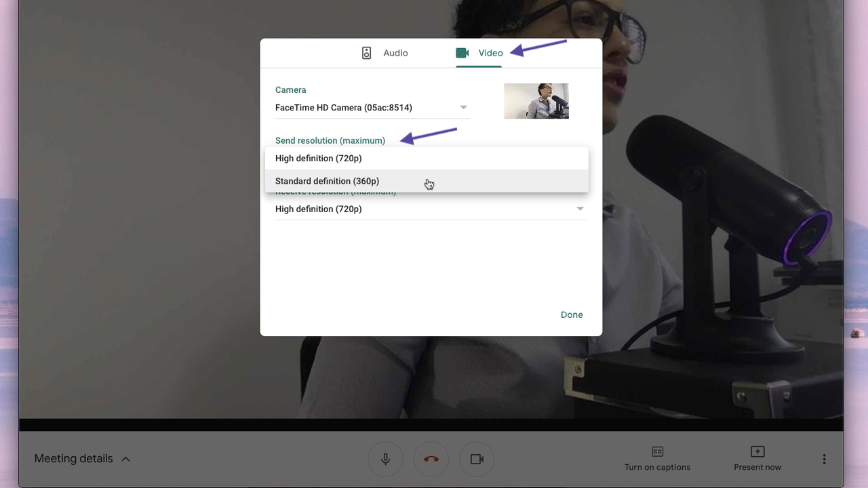This screenshot has width=868, height=488.
Task: Select the microphone icon to mute audio
Action: coord(385,459)
